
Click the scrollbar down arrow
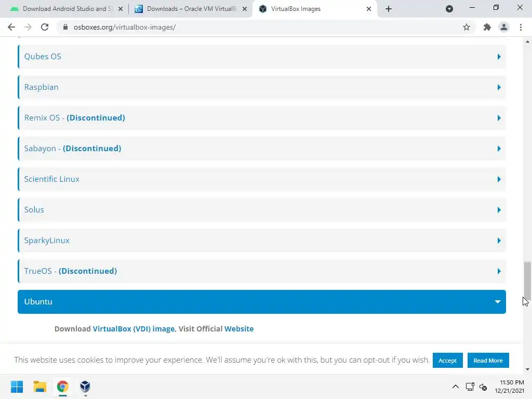tap(527, 369)
